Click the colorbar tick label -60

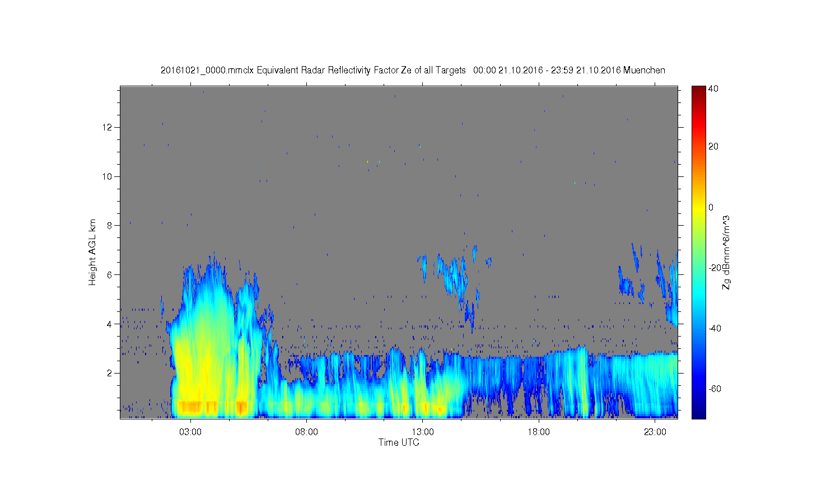point(715,389)
